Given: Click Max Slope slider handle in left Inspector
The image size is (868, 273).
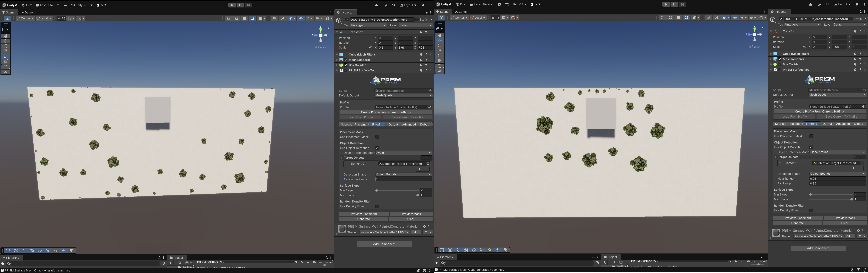Looking at the screenshot, I should [417, 196].
